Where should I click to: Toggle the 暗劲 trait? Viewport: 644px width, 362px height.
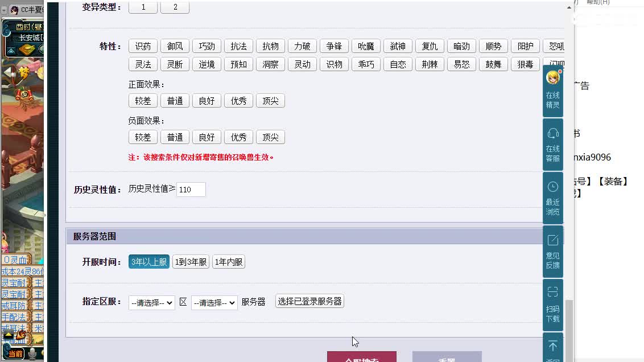click(461, 46)
